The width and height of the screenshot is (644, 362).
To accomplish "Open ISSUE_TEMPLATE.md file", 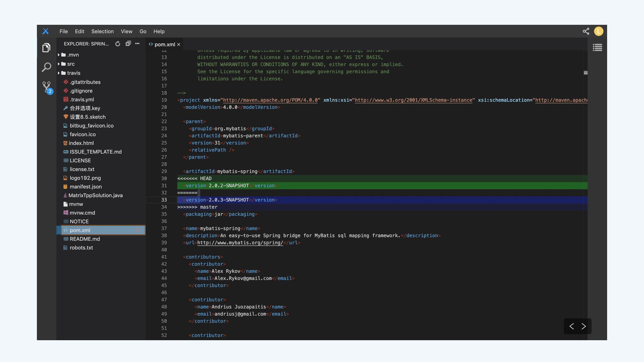I will pyautogui.click(x=96, y=152).
